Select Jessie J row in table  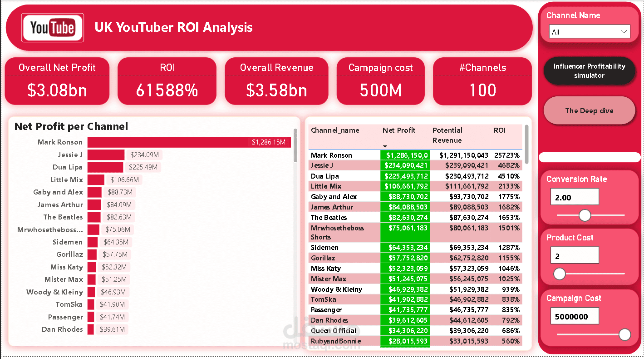415,165
